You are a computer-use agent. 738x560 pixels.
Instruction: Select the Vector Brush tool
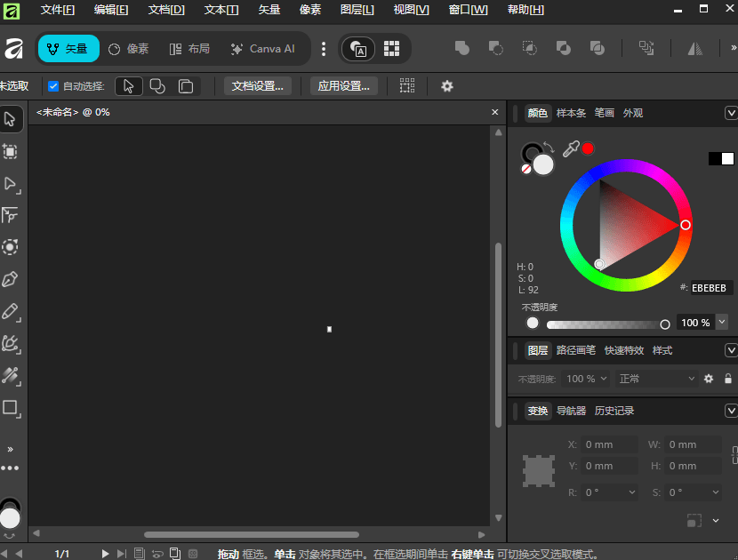[x=12, y=344]
